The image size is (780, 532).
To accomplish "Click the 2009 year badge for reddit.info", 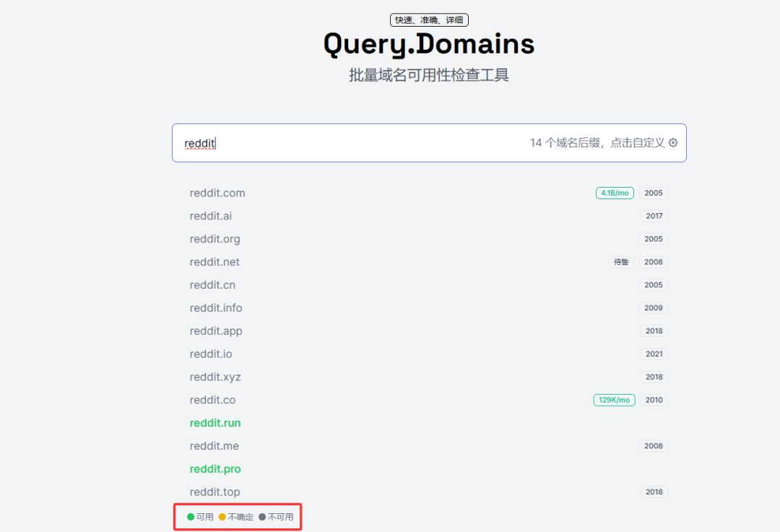I will coord(654,308).
